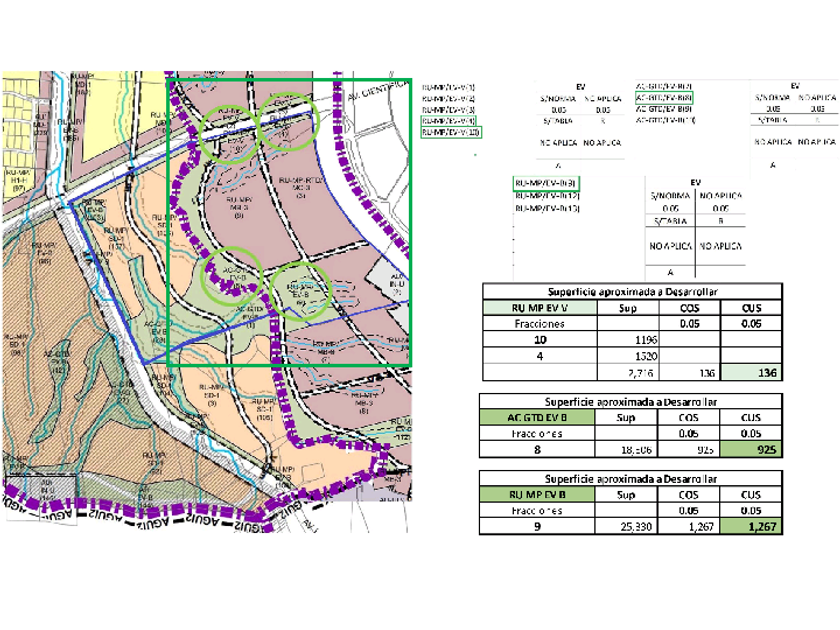840x630 pixels.
Task: Click the green 1,267 CUS cell
Action: click(751, 526)
